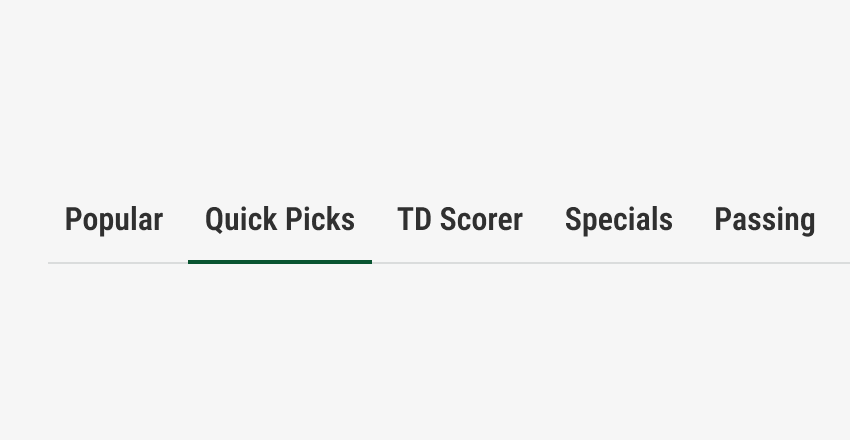The height and width of the screenshot is (440, 850).
Task: View Passing betting markets
Action: click(765, 220)
